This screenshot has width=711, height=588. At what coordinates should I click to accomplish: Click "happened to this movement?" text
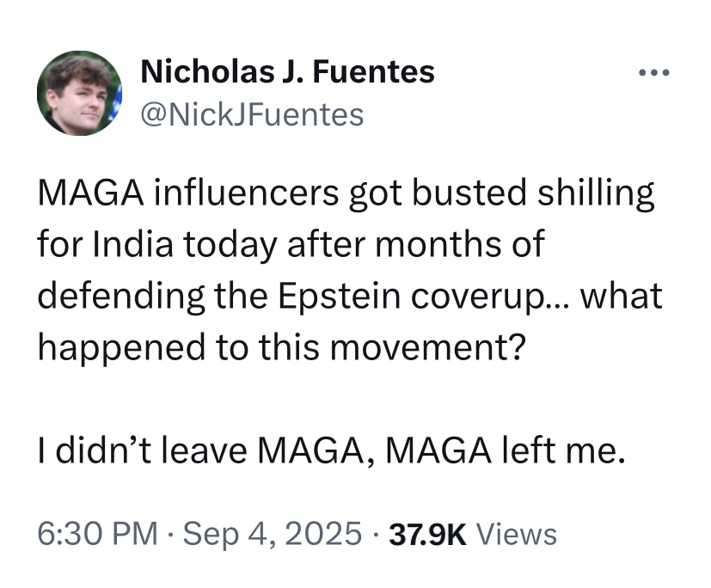[279, 347]
